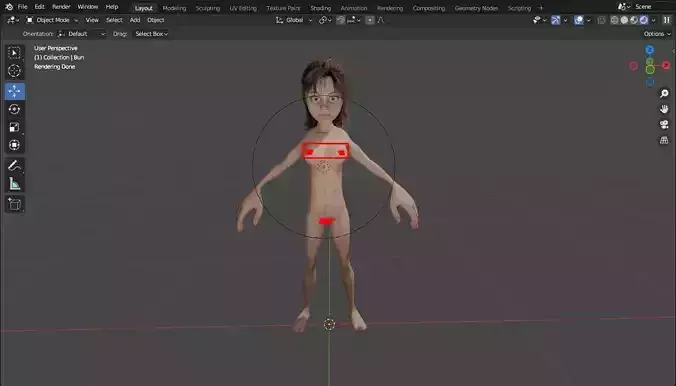Open the object visibility and selectability dropdown
This screenshot has height=386, width=676.
pyautogui.click(x=539, y=20)
